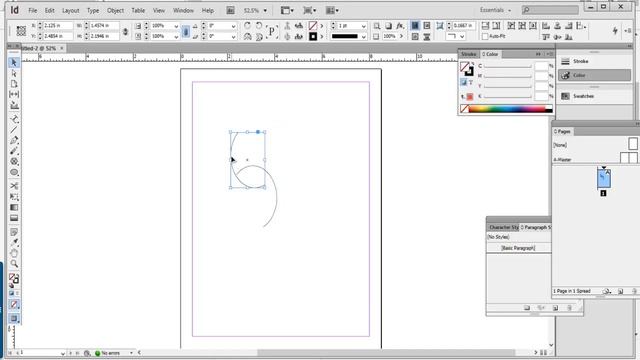Image resolution: width=640 pixels, height=360 pixels.
Task: Select the [None] master entry
Action: 560,145
